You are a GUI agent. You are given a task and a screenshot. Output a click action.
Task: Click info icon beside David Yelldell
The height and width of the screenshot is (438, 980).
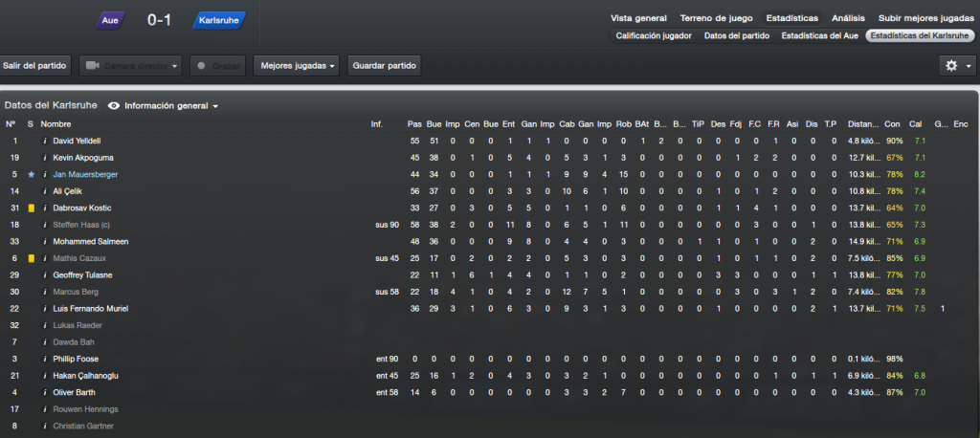pos(44,142)
